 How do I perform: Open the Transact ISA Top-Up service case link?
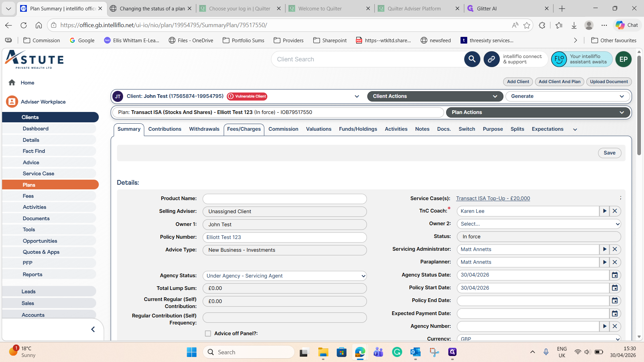click(493, 198)
